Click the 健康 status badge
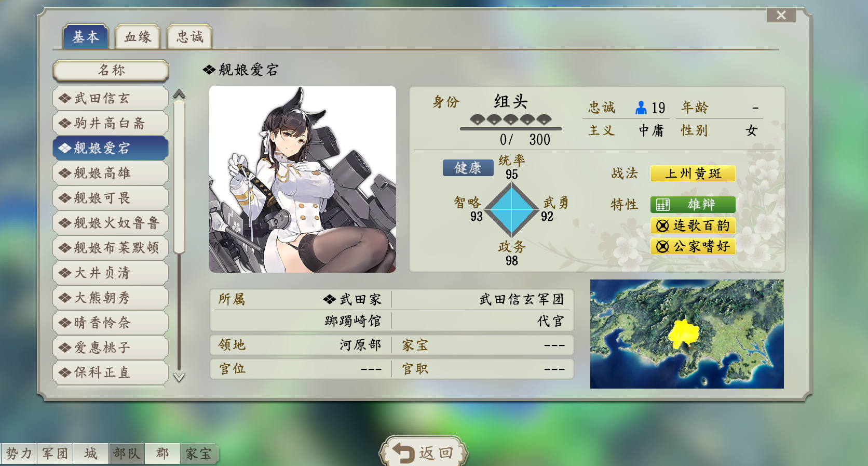868x466 pixels. pos(468,168)
